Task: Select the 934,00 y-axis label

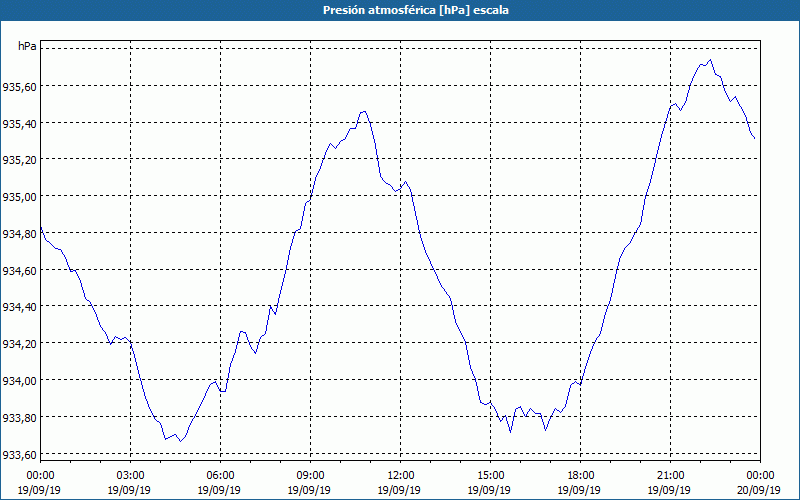Action: click(x=19, y=381)
